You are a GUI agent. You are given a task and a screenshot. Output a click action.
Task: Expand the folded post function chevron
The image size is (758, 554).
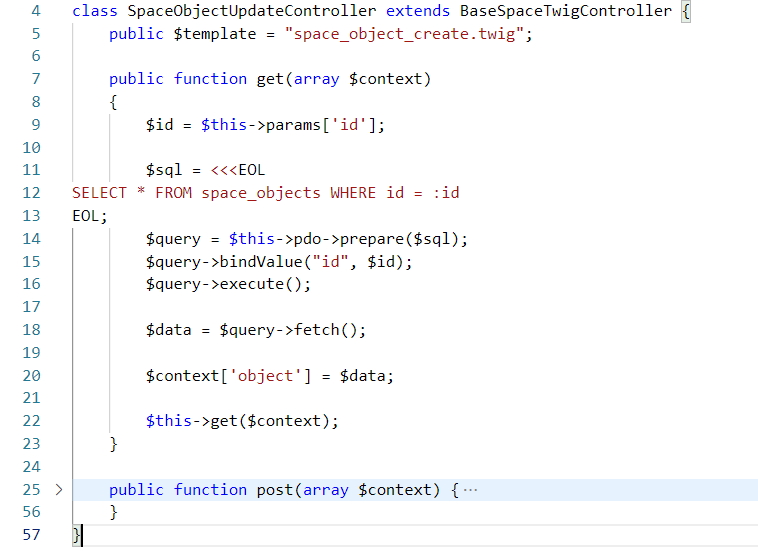(x=58, y=490)
